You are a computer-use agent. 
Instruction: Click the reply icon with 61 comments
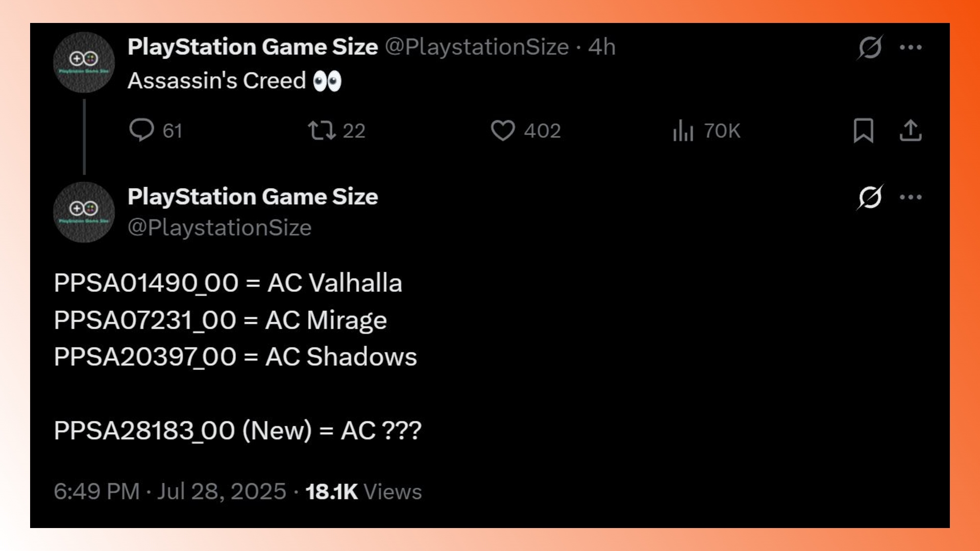141,130
